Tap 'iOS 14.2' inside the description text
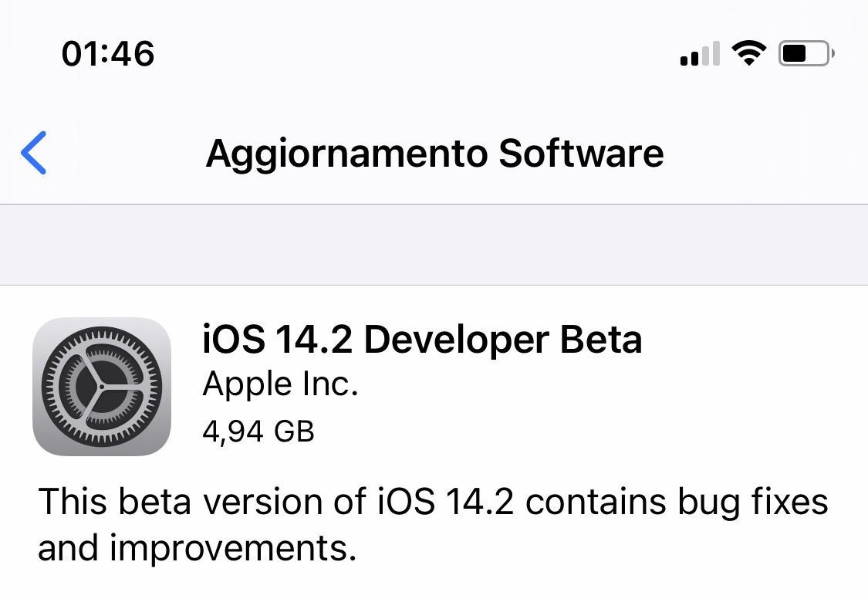 pyautogui.click(x=446, y=502)
